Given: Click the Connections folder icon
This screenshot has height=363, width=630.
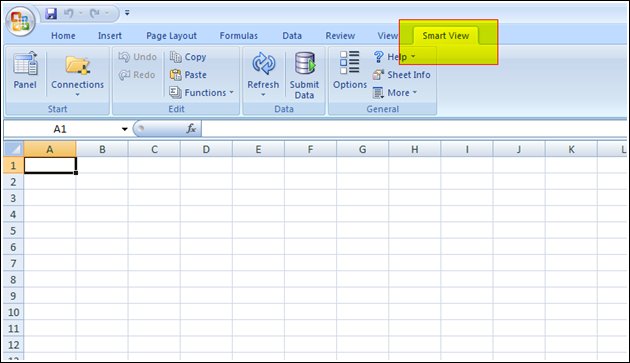Looking at the screenshot, I should [77, 65].
